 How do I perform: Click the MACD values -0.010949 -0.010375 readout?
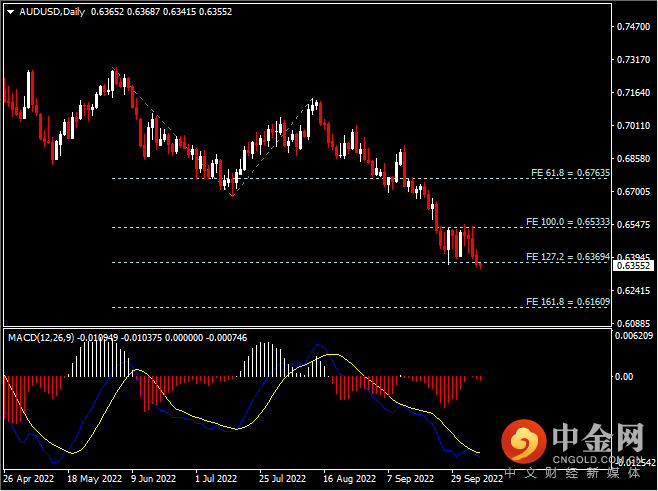pos(119,337)
